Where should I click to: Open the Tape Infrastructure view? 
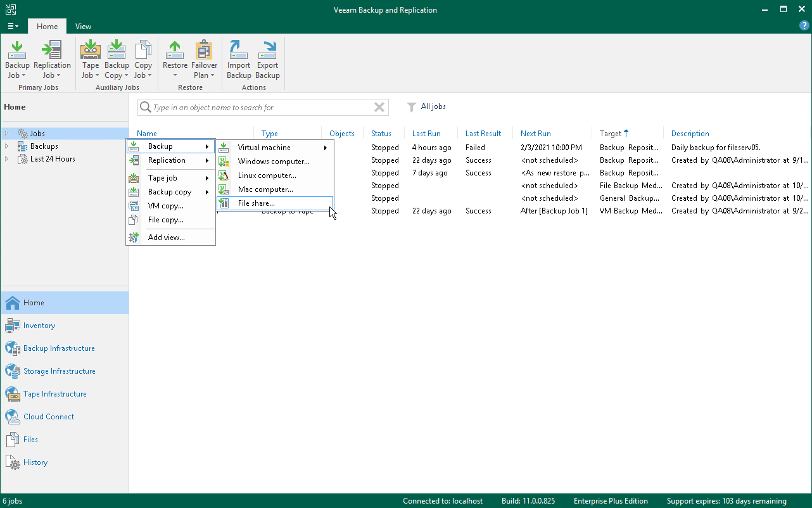(x=54, y=394)
